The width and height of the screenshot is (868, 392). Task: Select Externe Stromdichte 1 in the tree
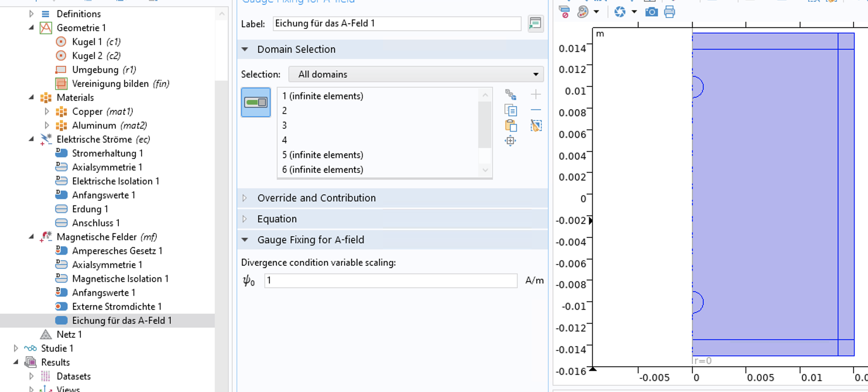point(116,306)
